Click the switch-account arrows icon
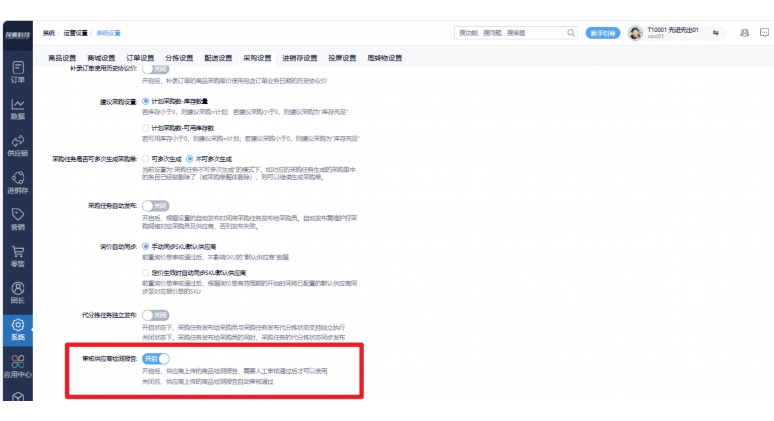The height and width of the screenshot is (421, 774). click(x=716, y=33)
